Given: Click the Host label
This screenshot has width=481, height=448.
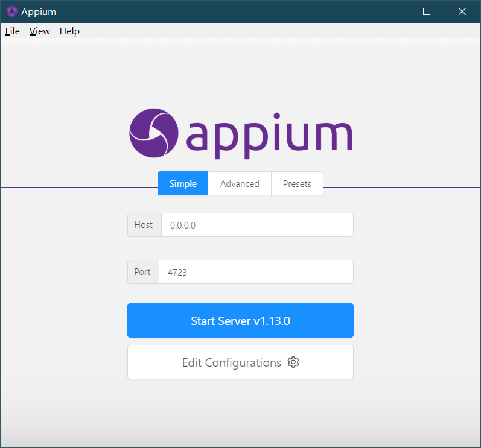Looking at the screenshot, I should (144, 225).
